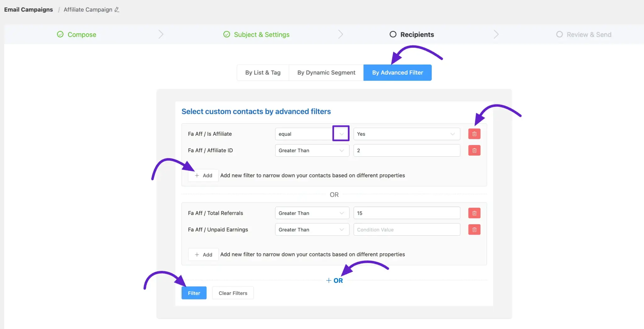Click the Subject & Settings check icon
The width and height of the screenshot is (644, 329).
[x=226, y=34]
